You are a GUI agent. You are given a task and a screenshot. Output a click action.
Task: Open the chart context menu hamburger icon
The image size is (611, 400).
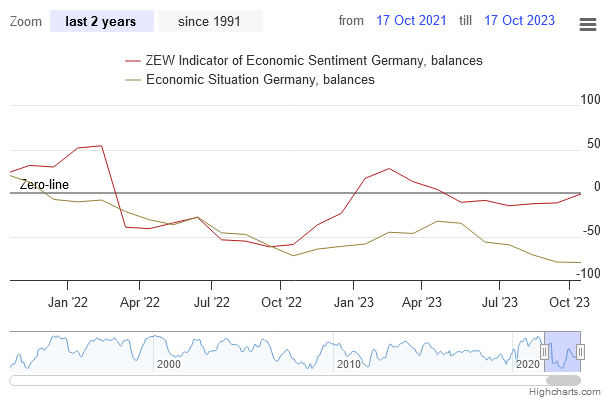pos(587,24)
